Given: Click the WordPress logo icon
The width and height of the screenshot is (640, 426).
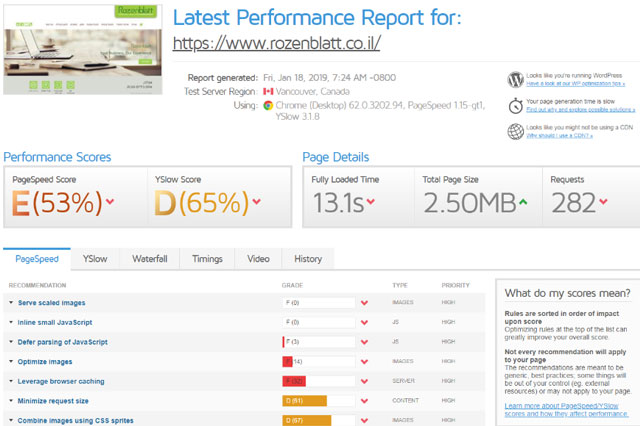Looking at the screenshot, I should coord(516,79).
